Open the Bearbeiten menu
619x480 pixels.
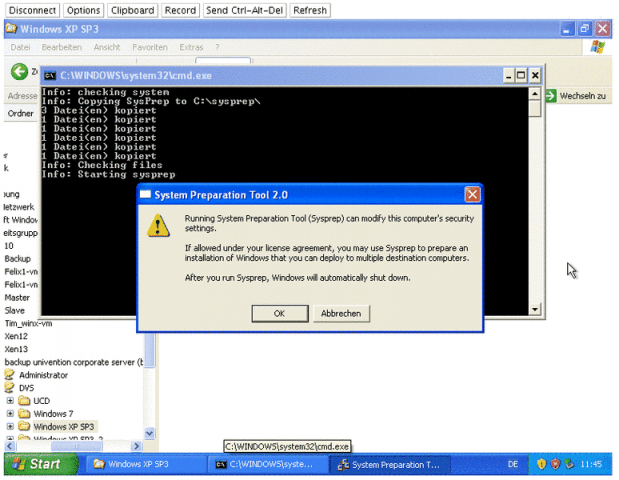tap(62, 47)
